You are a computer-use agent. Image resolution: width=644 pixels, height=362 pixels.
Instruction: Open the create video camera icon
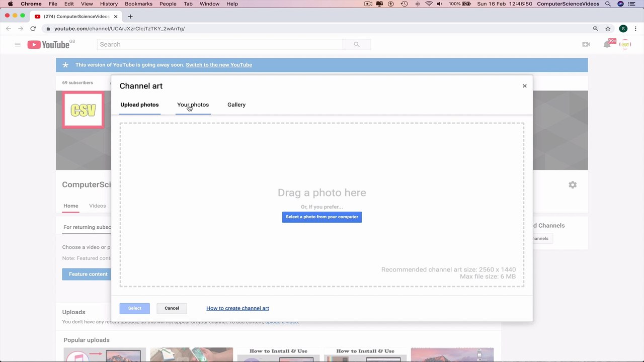pyautogui.click(x=586, y=44)
